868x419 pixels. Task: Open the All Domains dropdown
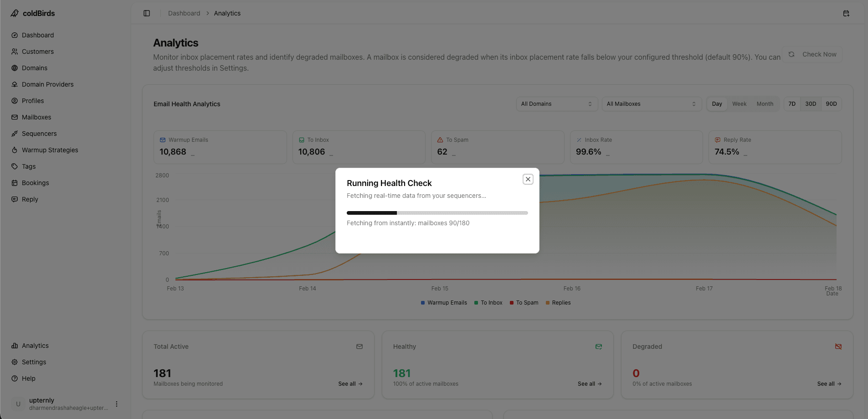point(556,103)
